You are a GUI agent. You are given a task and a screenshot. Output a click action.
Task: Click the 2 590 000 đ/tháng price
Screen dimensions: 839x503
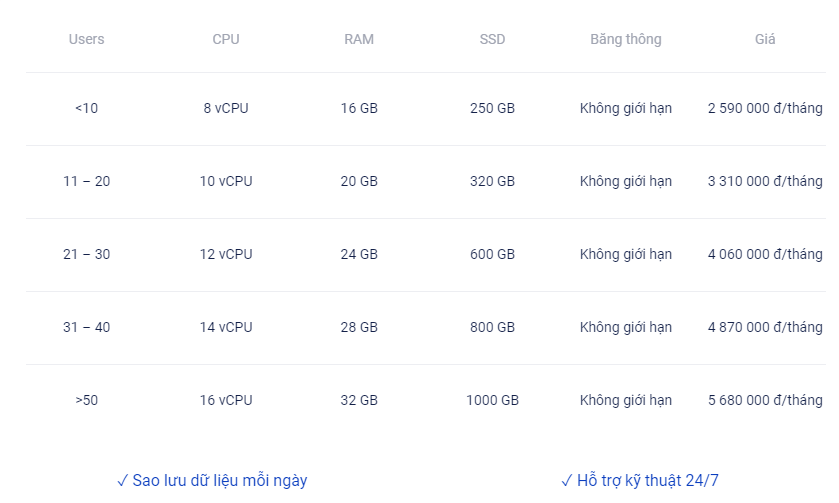point(765,108)
